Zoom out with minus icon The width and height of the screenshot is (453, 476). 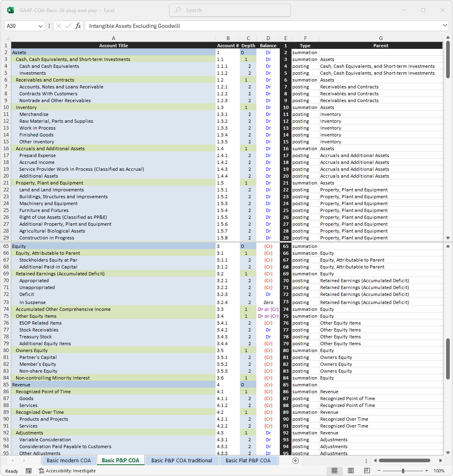379,471
